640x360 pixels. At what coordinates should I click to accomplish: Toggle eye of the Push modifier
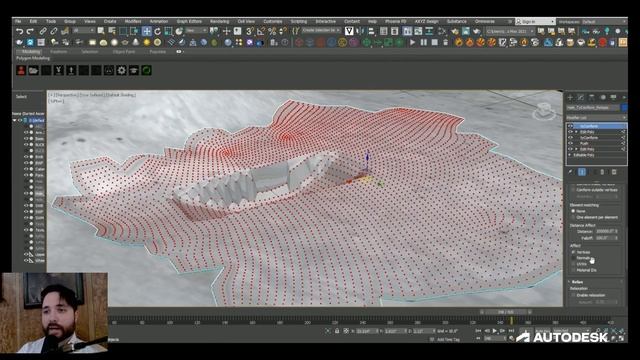571,144
